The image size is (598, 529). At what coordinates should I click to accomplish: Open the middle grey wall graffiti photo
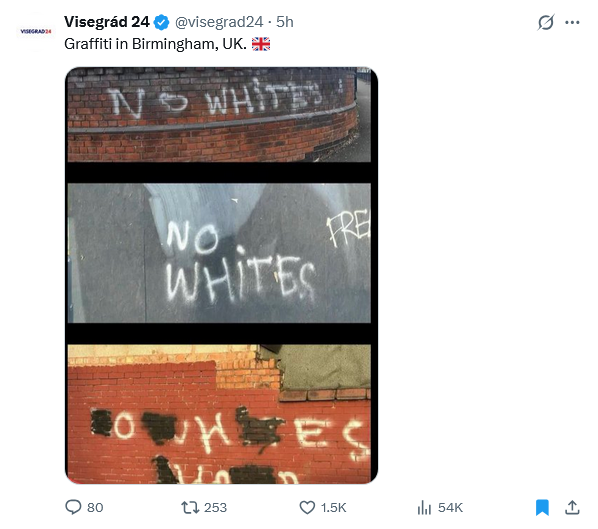click(x=219, y=253)
